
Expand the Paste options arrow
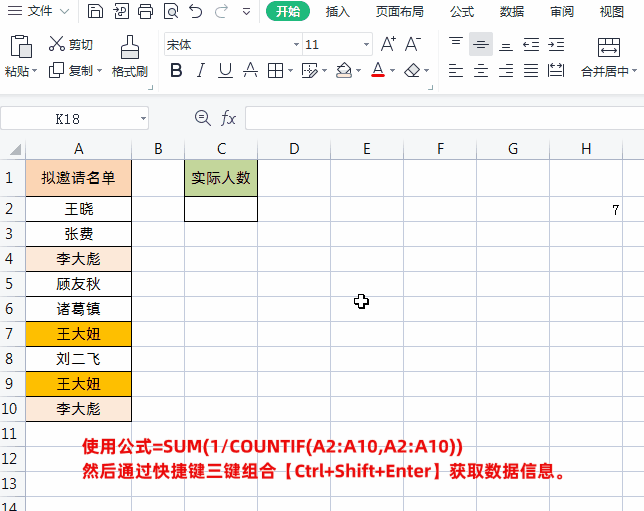tap(34, 71)
